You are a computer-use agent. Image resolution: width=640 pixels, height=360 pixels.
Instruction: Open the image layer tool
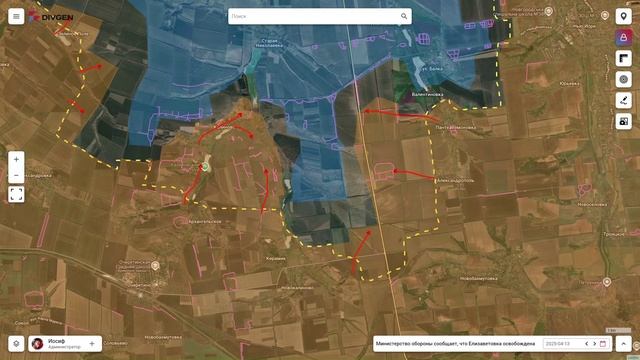[x=623, y=121]
